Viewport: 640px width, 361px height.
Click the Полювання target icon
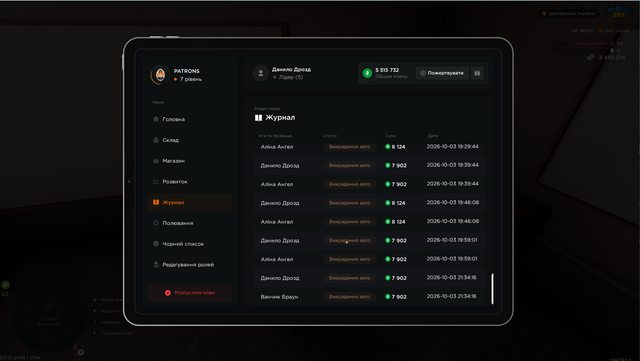click(x=156, y=223)
